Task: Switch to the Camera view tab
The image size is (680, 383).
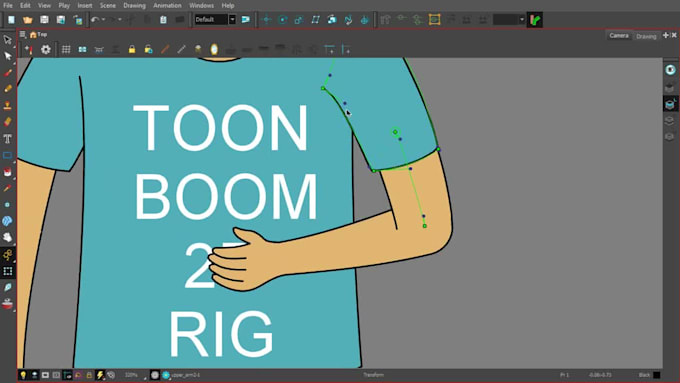Action: pos(619,36)
